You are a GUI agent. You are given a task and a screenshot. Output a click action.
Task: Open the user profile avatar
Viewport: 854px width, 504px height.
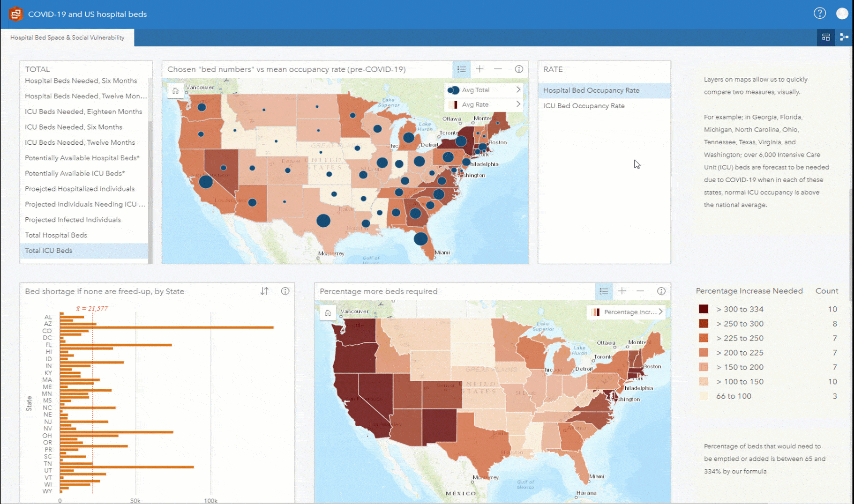click(x=842, y=14)
